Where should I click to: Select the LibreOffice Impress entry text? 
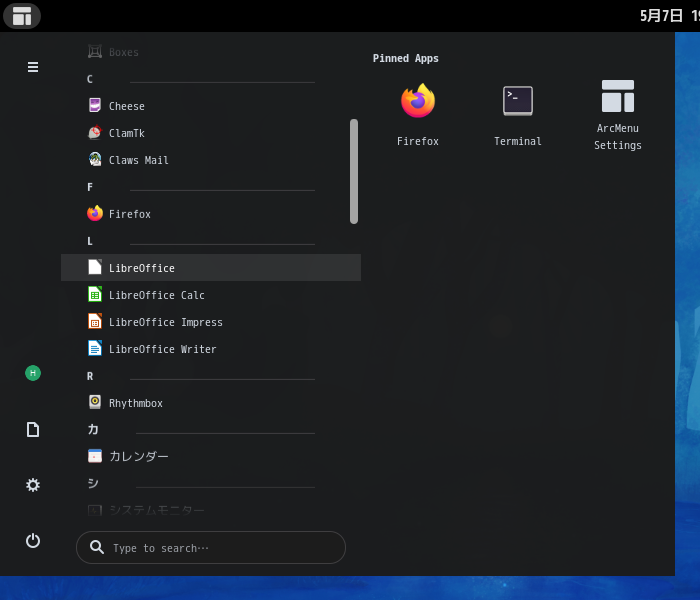pyautogui.click(x=166, y=322)
